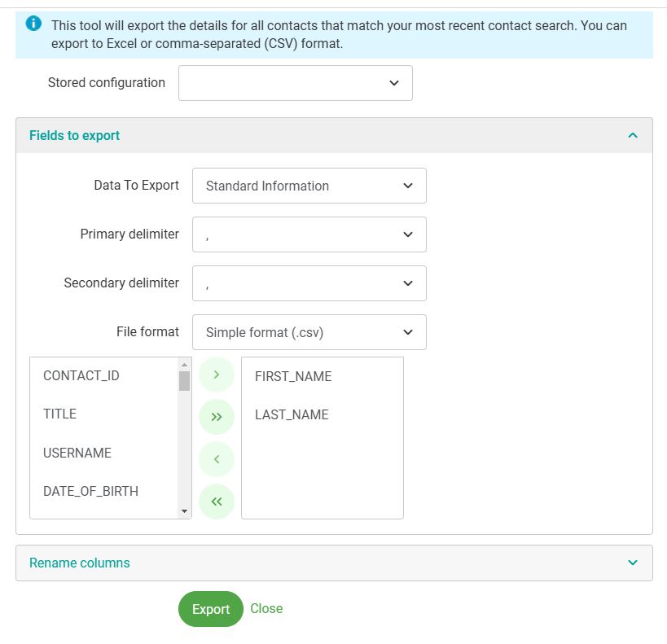Screen dimensions: 667x644
Task: Select TITLE in available fields list
Action: coord(60,414)
